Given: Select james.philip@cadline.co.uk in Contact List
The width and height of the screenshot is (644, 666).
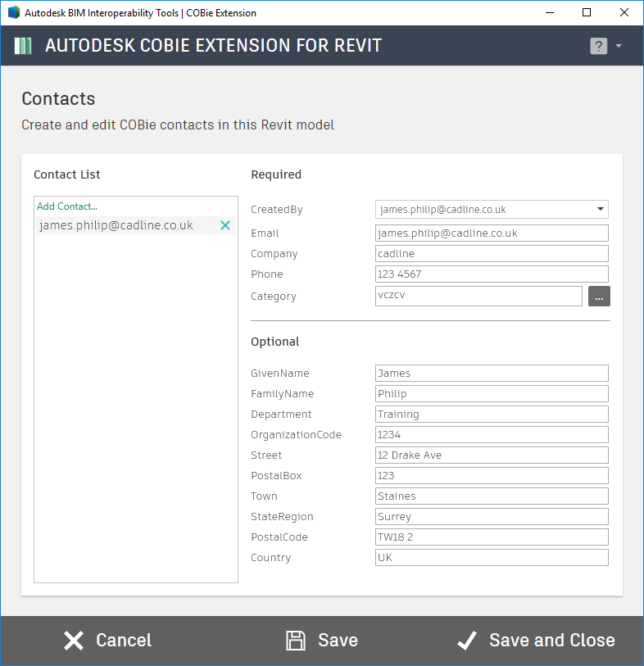Looking at the screenshot, I should pyautogui.click(x=135, y=225).
